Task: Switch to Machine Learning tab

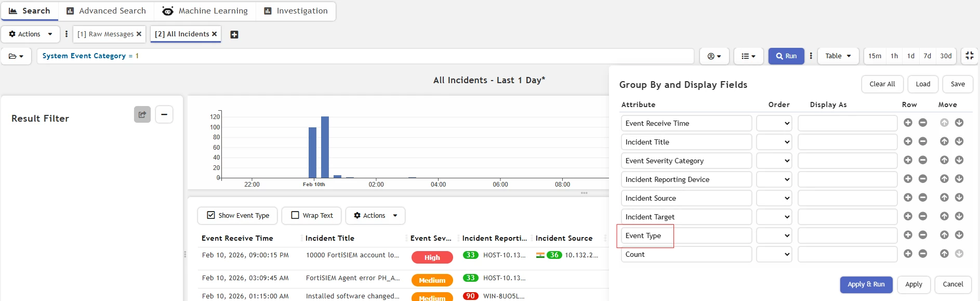Action: click(x=205, y=11)
